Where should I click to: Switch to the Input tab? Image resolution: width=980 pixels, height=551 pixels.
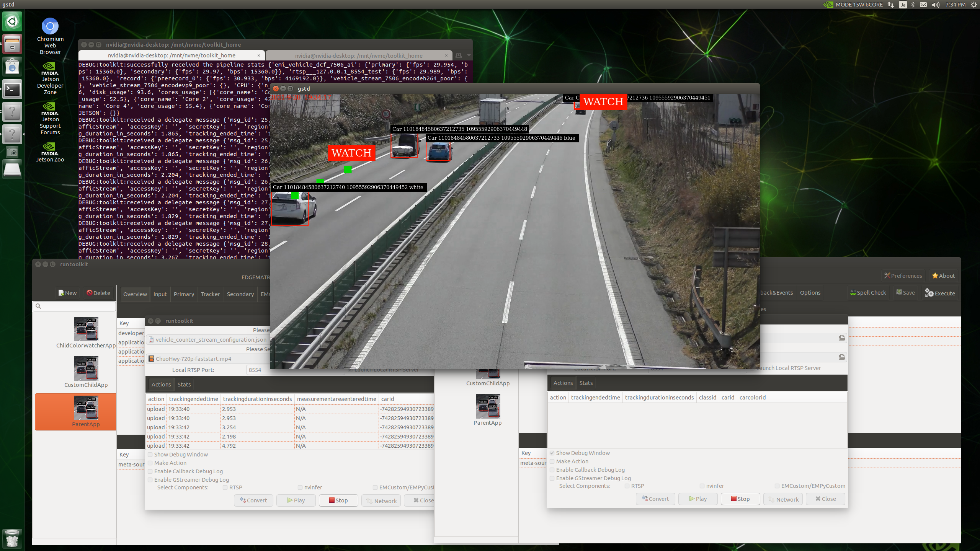pos(160,294)
